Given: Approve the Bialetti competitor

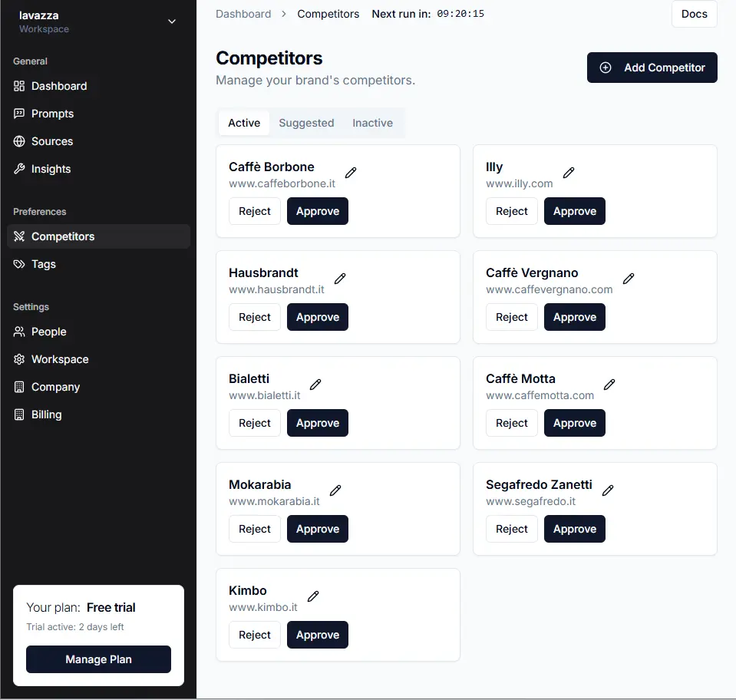Looking at the screenshot, I should click(318, 423).
